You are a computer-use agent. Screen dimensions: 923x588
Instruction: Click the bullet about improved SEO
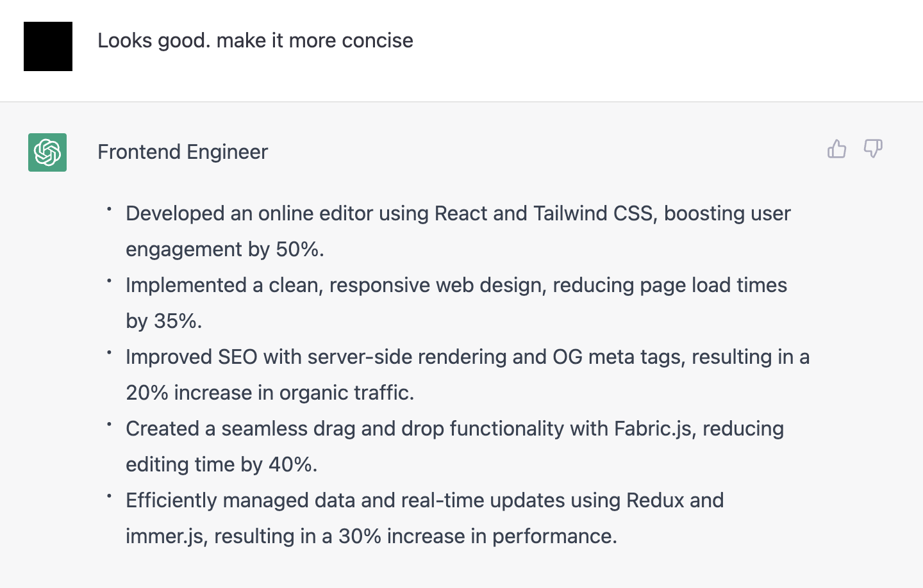pos(468,374)
